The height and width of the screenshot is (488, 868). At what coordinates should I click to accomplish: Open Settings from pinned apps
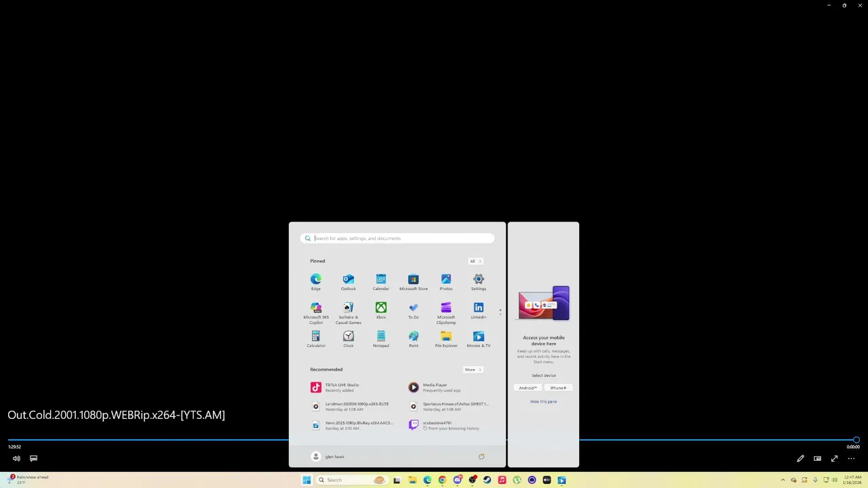(479, 282)
